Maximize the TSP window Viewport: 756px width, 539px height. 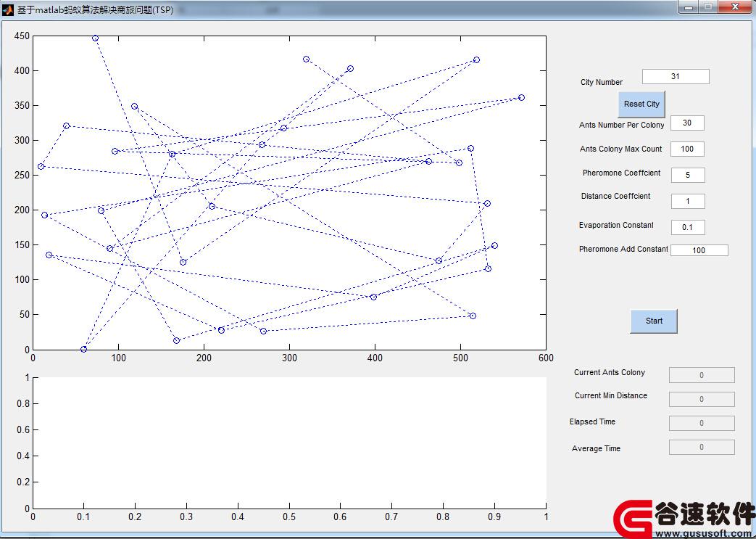coord(707,7)
